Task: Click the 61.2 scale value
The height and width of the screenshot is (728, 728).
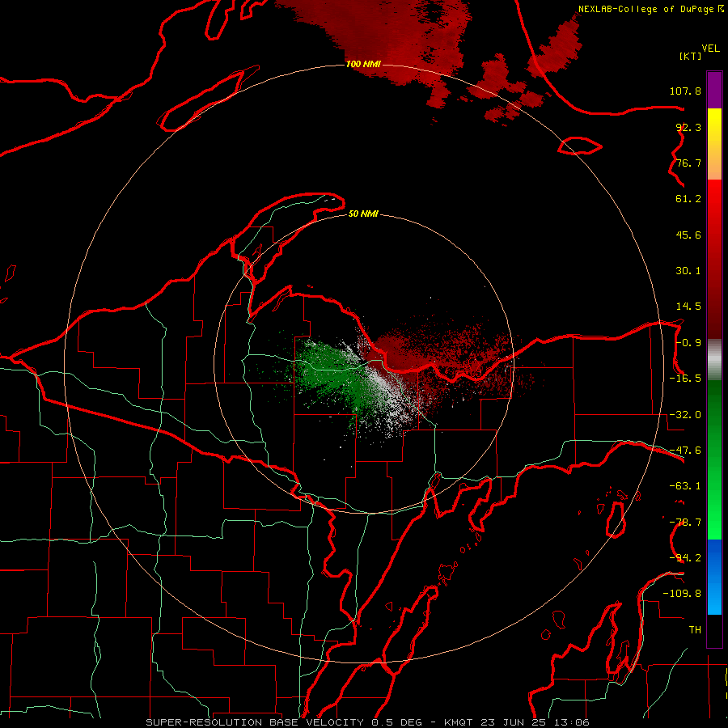Action: (688, 199)
